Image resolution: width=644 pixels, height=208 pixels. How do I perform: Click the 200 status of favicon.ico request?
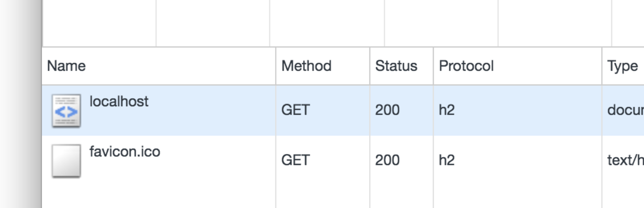(387, 160)
